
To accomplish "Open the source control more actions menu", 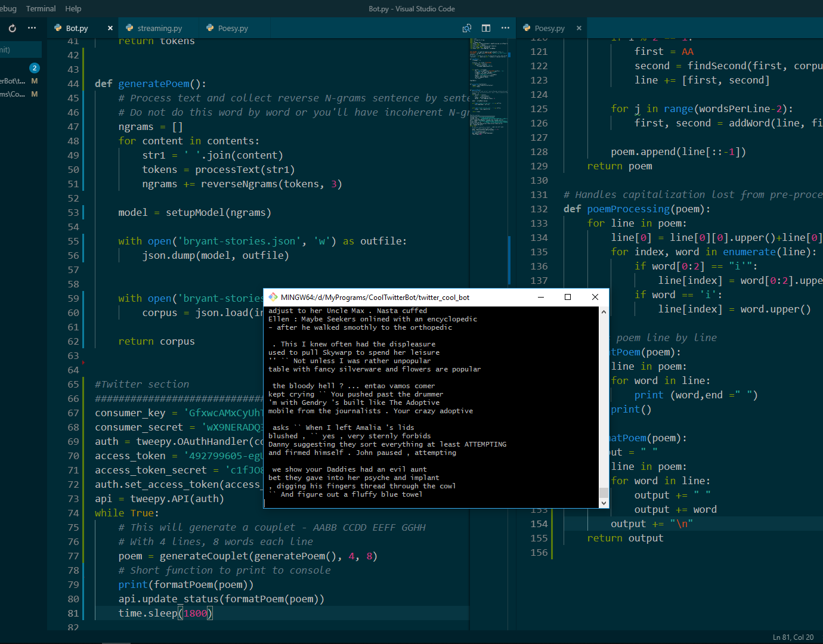I will (x=32, y=28).
